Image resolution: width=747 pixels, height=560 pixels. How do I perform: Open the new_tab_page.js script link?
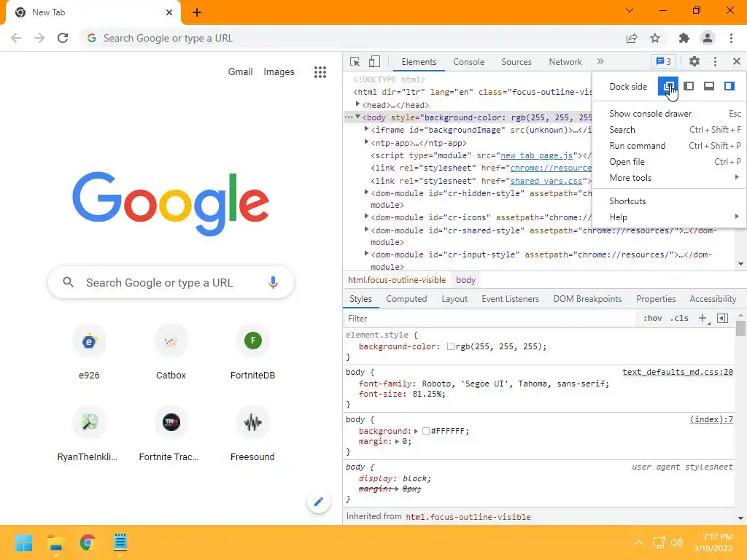pyautogui.click(x=536, y=155)
